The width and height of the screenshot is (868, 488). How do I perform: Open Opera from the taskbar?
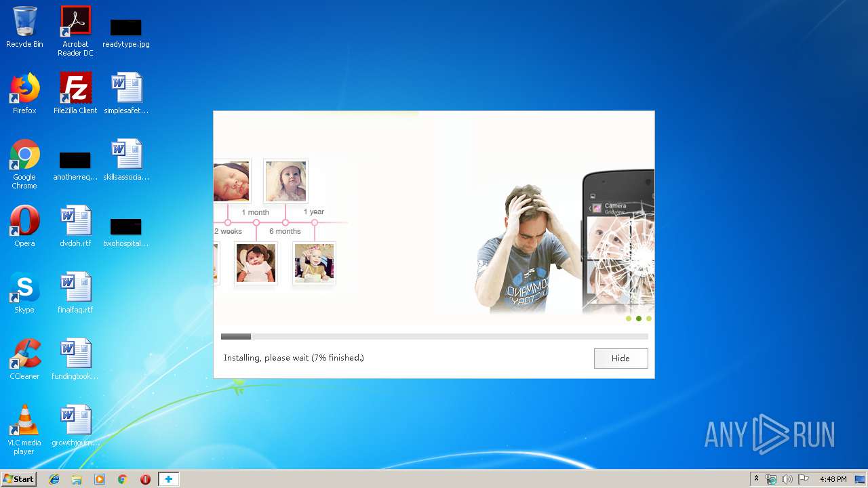[x=145, y=479]
